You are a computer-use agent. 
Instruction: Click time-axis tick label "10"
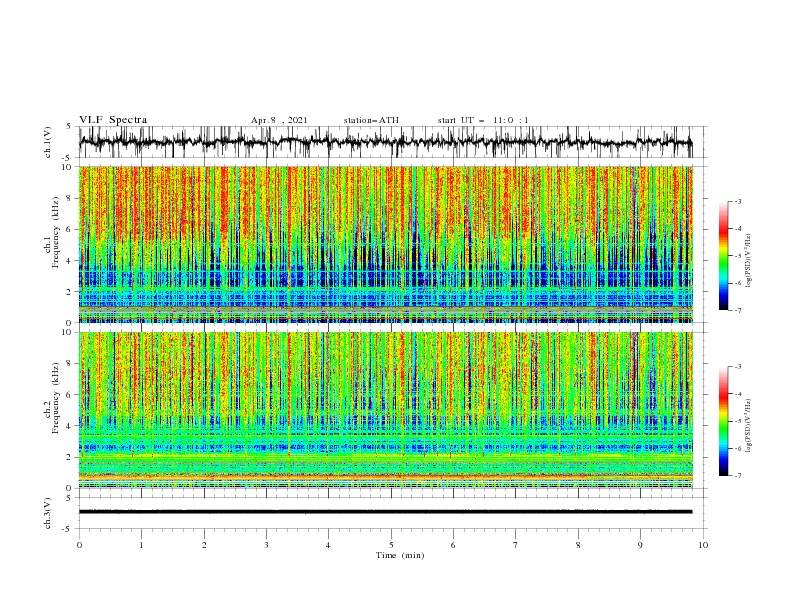pos(703,545)
